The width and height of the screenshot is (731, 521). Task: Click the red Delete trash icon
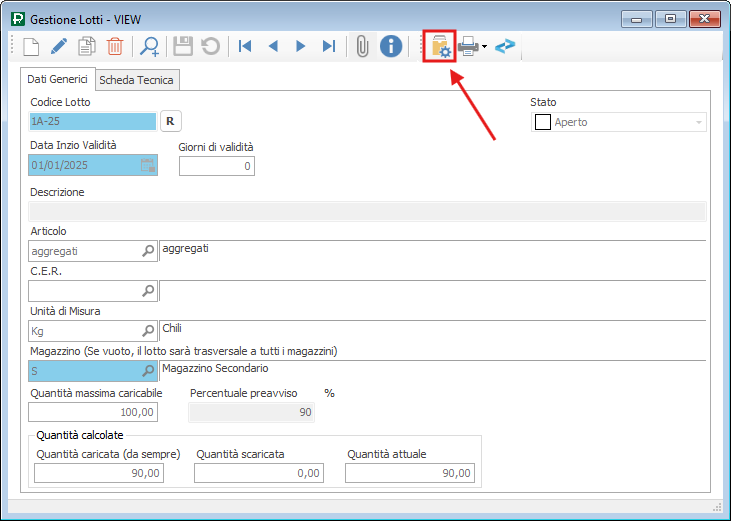click(x=115, y=46)
